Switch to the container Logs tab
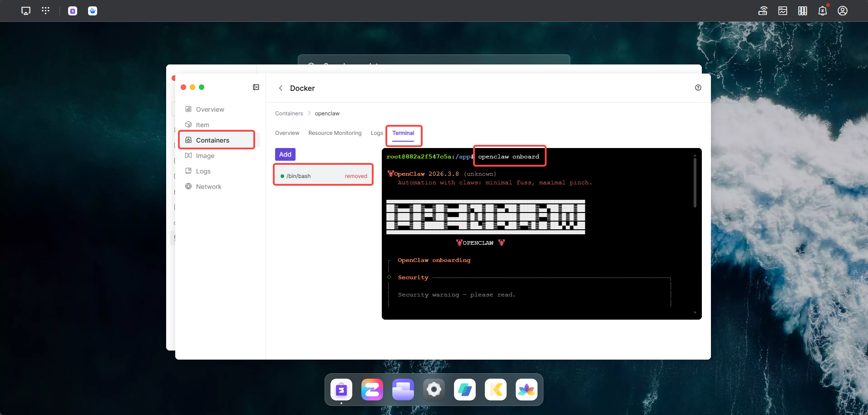Viewport: 868px width, 415px height. (x=376, y=133)
